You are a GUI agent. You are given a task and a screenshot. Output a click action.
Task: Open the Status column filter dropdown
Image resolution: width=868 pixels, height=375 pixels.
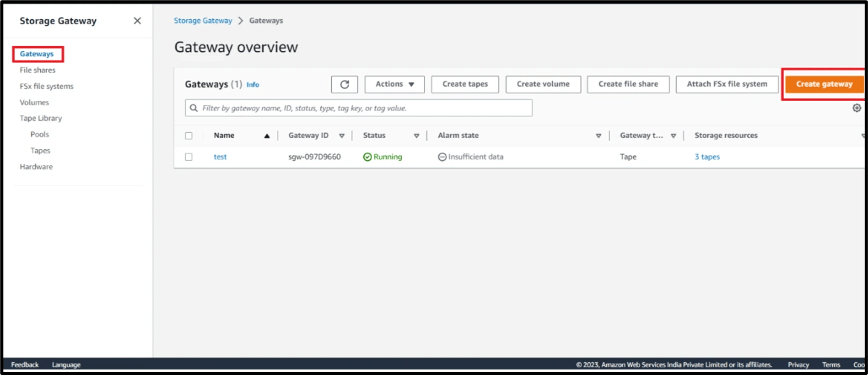point(417,135)
